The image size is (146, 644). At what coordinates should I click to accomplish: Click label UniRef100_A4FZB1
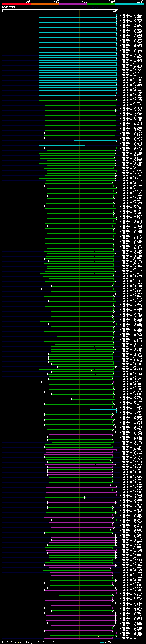[131, 450]
